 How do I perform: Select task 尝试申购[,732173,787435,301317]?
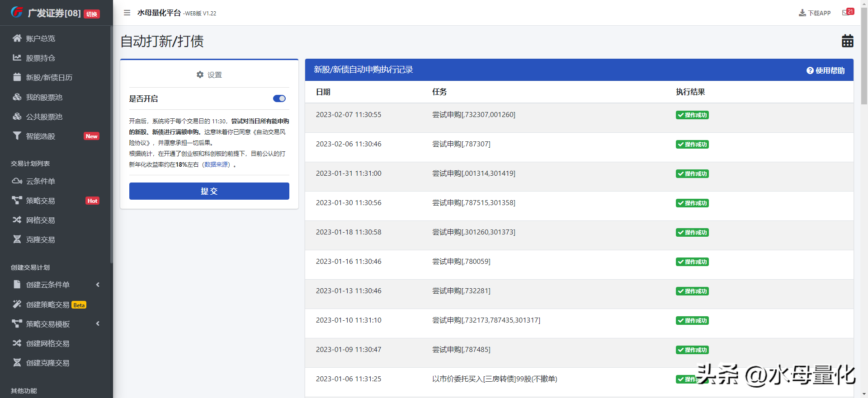[486, 320]
